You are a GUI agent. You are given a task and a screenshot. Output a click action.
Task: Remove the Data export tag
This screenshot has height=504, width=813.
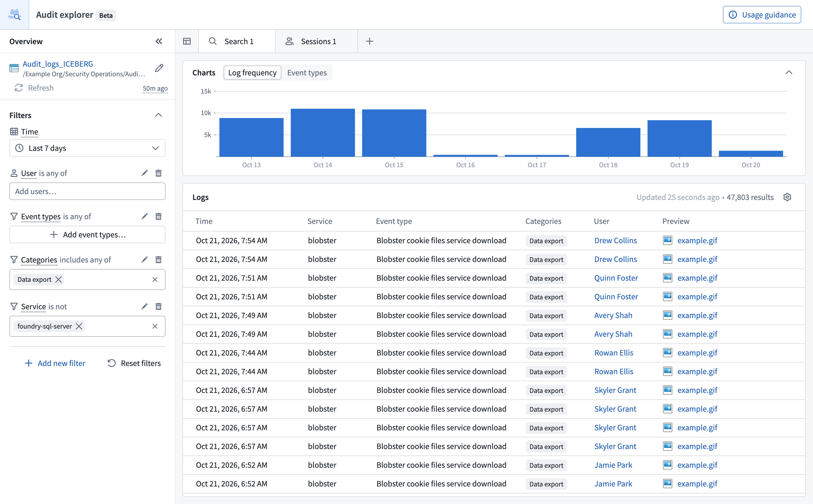(x=58, y=279)
